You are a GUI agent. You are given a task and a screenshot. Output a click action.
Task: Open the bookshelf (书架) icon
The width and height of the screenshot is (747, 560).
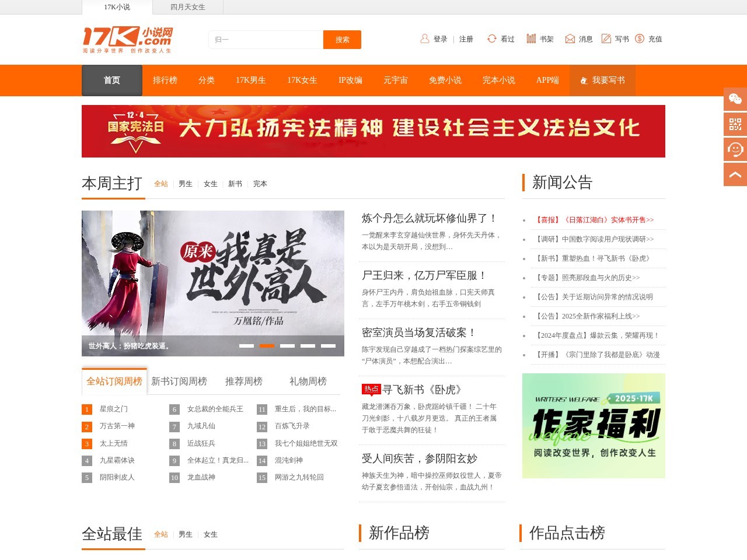[531, 39]
